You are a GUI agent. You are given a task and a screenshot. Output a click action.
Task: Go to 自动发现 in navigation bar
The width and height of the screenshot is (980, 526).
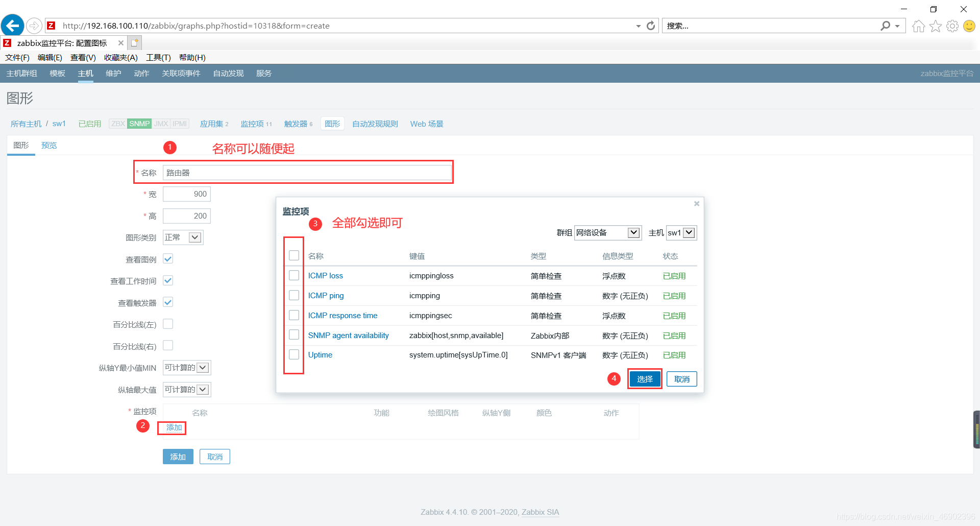click(x=228, y=74)
